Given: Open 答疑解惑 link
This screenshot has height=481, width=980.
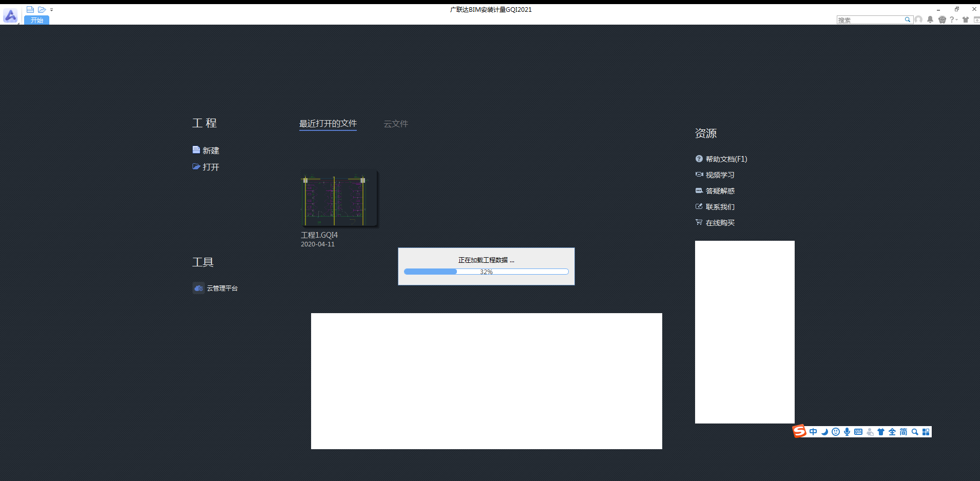Looking at the screenshot, I should coord(715,191).
